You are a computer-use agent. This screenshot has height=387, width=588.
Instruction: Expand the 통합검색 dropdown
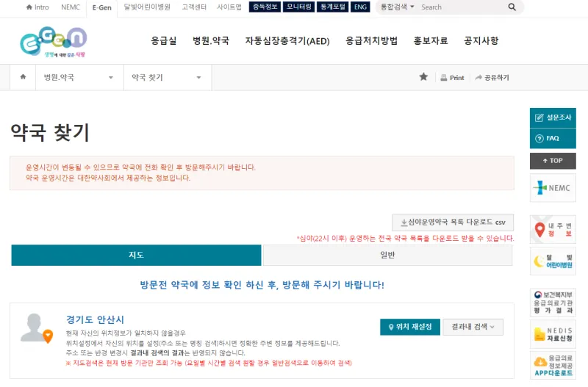(x=397, y=7)
